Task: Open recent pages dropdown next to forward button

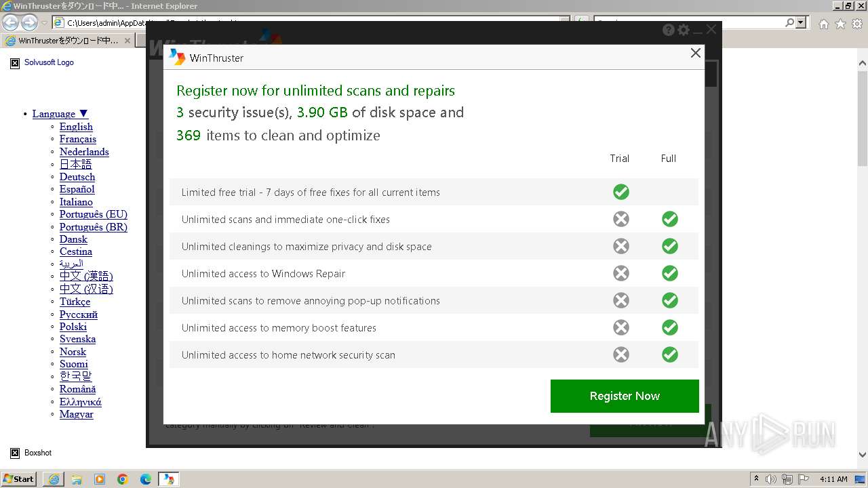Action: pos(44,23)
